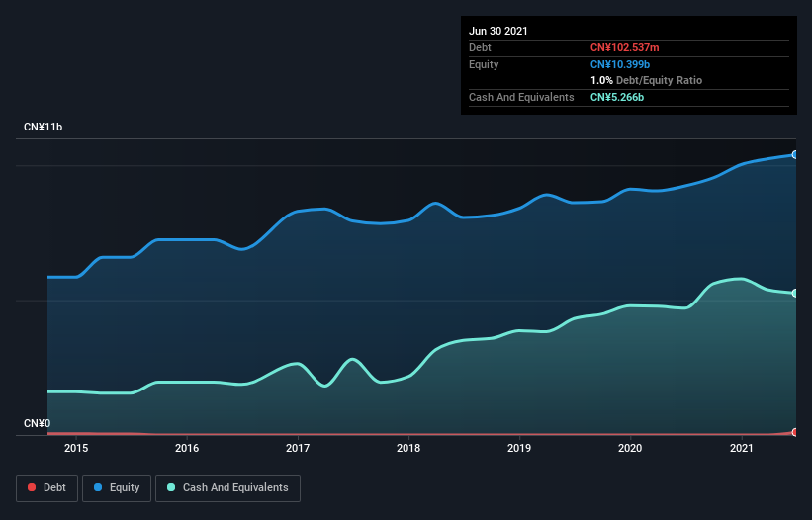Click the 2019 x-axis label
Image resolution: width=812 pixels, height=520 pixels.
tap(519, 448)
